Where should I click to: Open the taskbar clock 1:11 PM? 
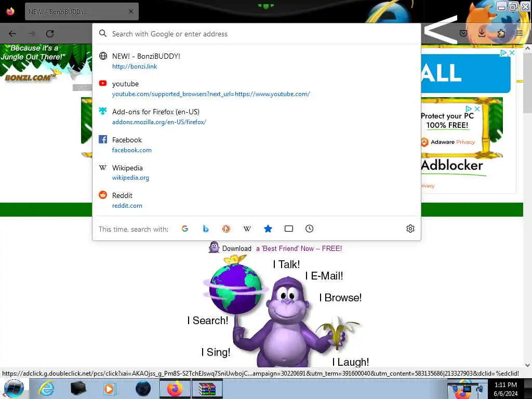pos(506,389)
